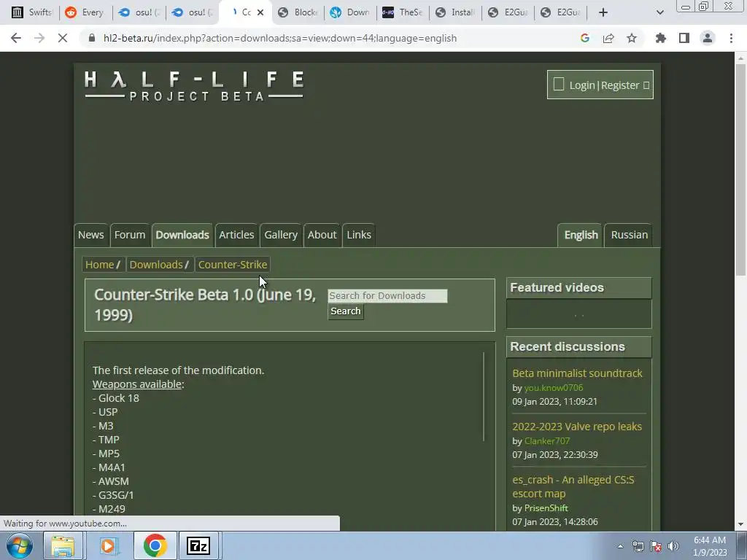Open Windows Media Player from taskbar
The image size is (747, 560).
tap(109, 545)
